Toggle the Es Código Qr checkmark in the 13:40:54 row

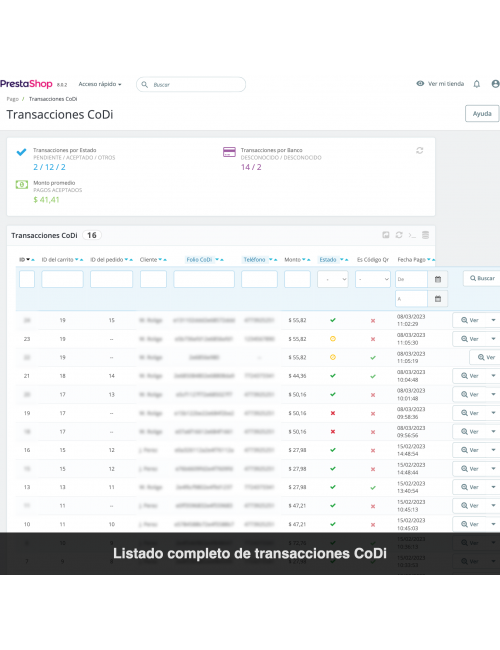point(373,488)
